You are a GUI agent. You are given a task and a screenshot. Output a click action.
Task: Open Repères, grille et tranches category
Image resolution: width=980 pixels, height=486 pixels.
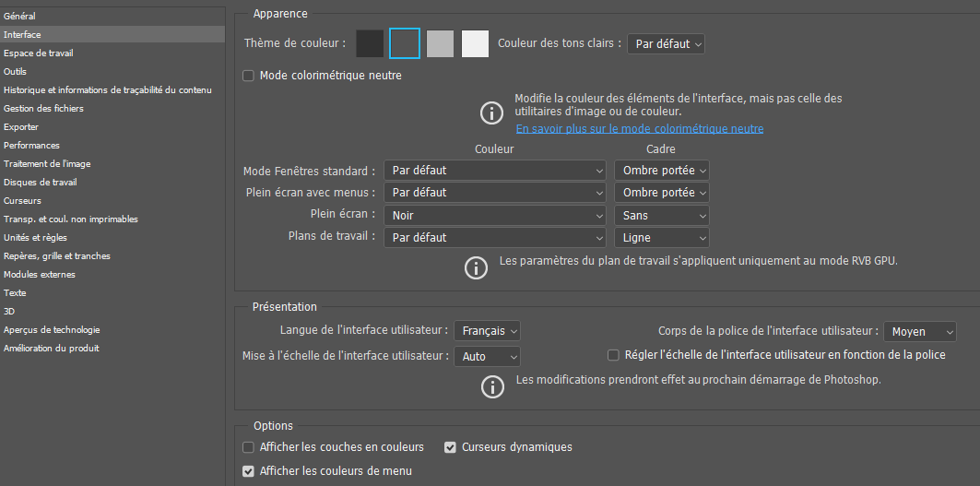[x=112, y=255]
